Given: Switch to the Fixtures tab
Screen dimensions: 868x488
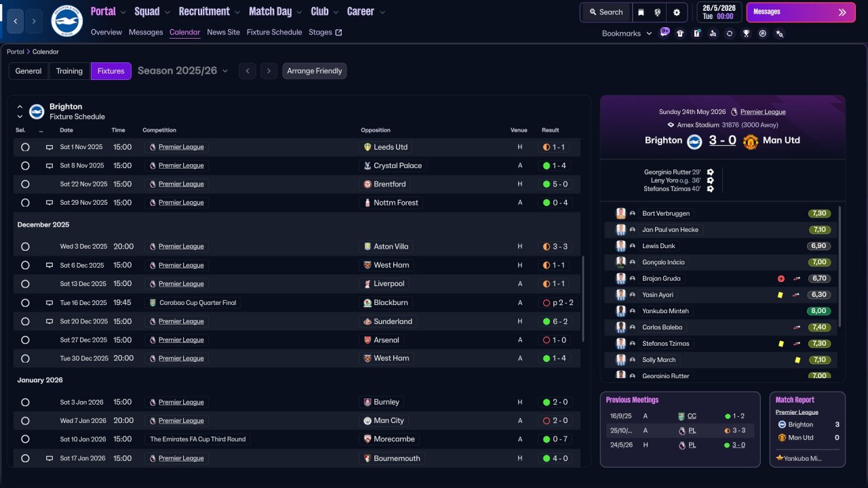Looking at the screenshot, I should 111,71.
